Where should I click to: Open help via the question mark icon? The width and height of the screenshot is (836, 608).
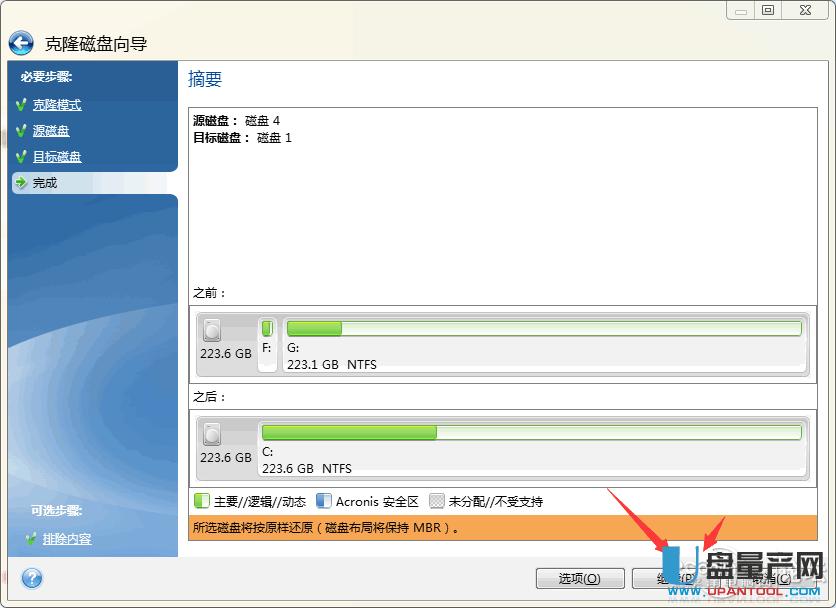pos(31,578)
